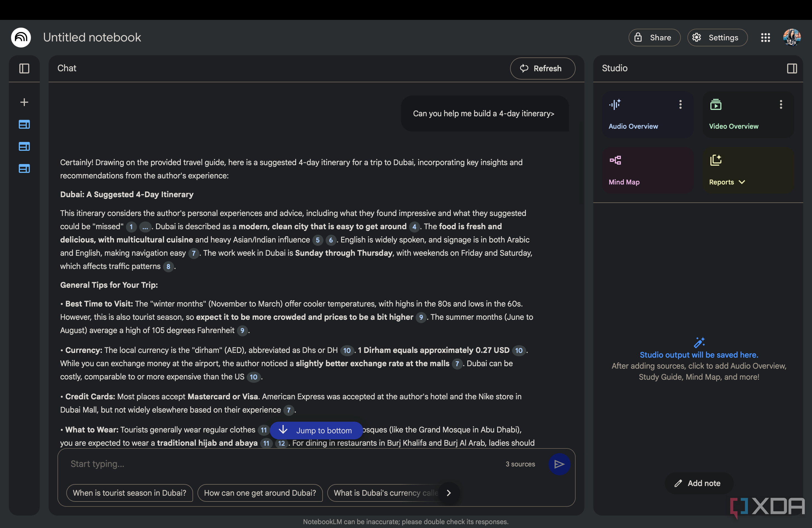Expand the ellipsis citations chip
This screenshot has width=812, height=528.
(x=145, y=227)
